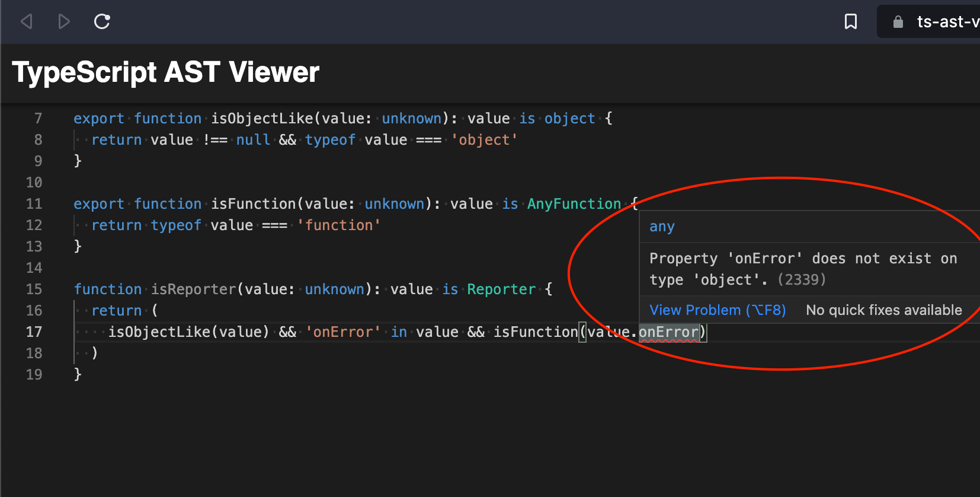Viewport: 980px width, 497px height.
Task: Click the isObjectLike function name on line 7
Action: [262, 119]
